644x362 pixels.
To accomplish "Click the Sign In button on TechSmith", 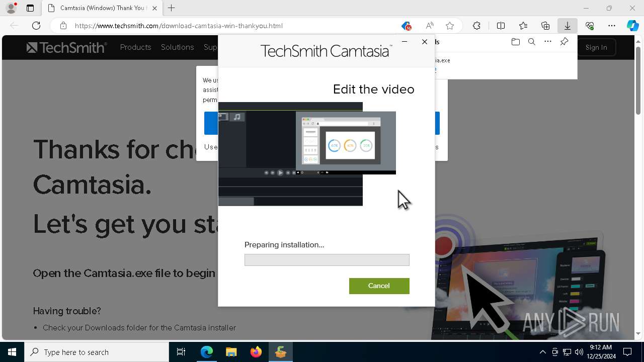I will point(596,47).
